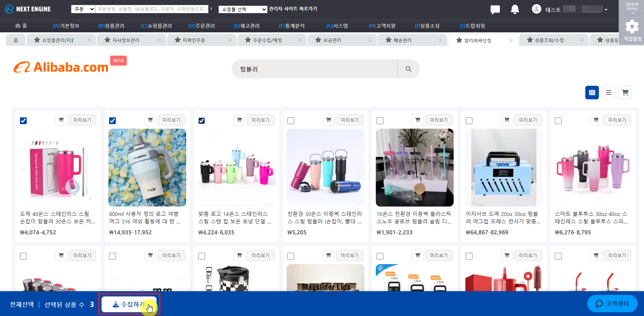The width and height of the screenshot is (644, 316).
Task: Check the sublimation mug press product
Action: pos(469,121)
